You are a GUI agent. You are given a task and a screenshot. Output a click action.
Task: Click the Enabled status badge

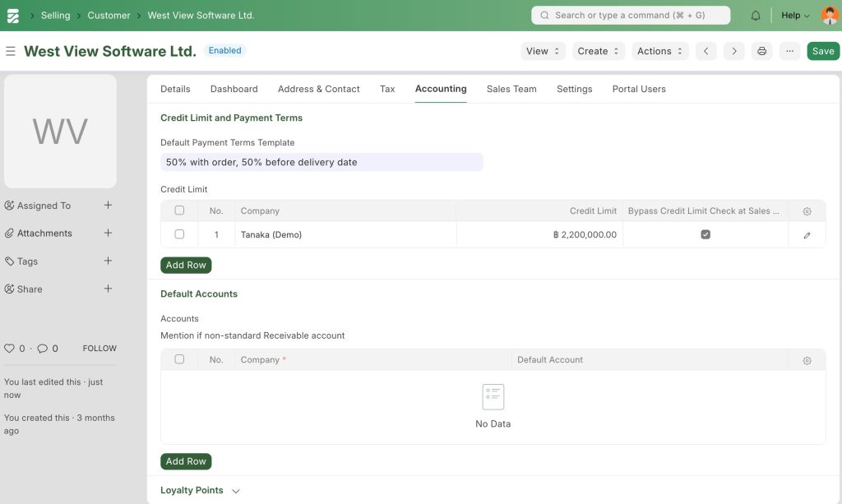point(224,50)
